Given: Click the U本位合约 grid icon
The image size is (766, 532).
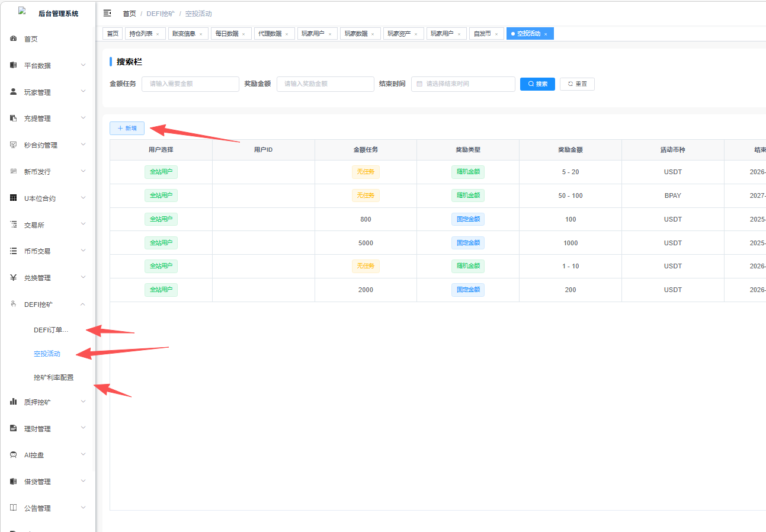Looking at the screenshot, I should coord(14,198).
